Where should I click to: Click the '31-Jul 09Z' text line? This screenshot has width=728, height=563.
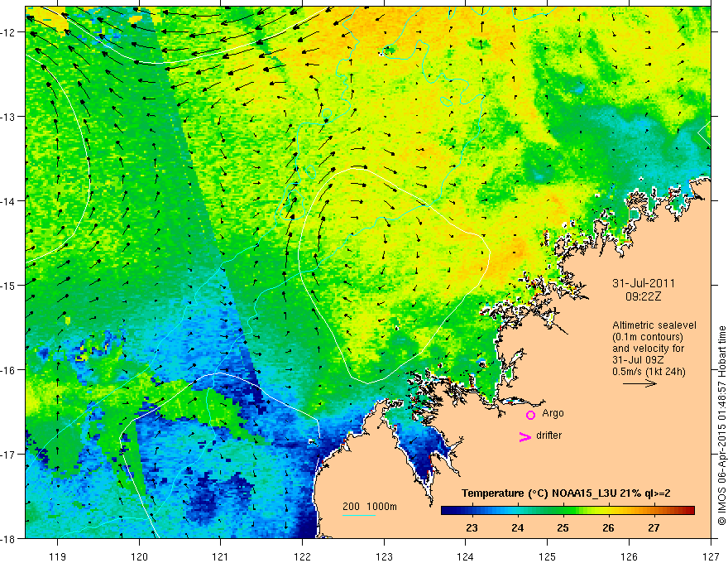coord(638,360)
